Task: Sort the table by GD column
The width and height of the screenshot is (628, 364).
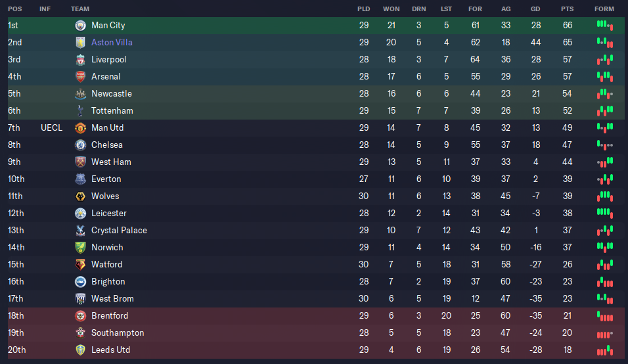Action: pos(535,9)
